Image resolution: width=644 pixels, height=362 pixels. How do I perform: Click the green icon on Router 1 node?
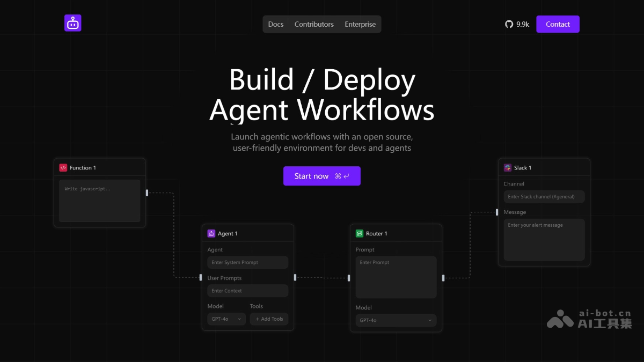click(x=359, y=233)
